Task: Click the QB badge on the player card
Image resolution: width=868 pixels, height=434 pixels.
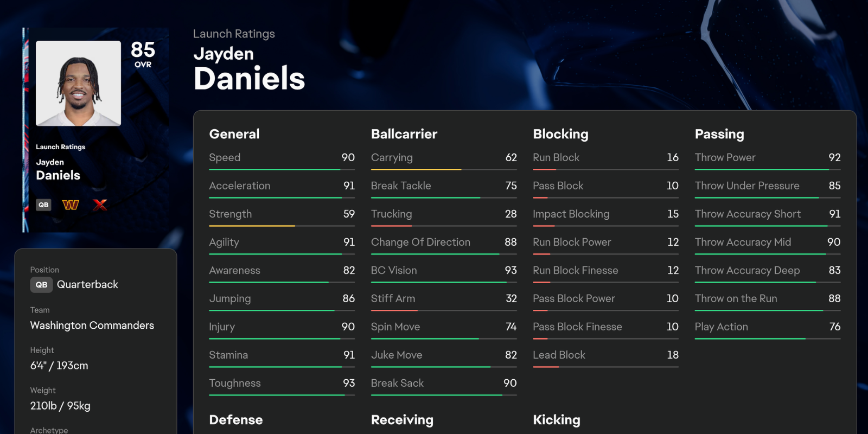Action: click(43, 205)
